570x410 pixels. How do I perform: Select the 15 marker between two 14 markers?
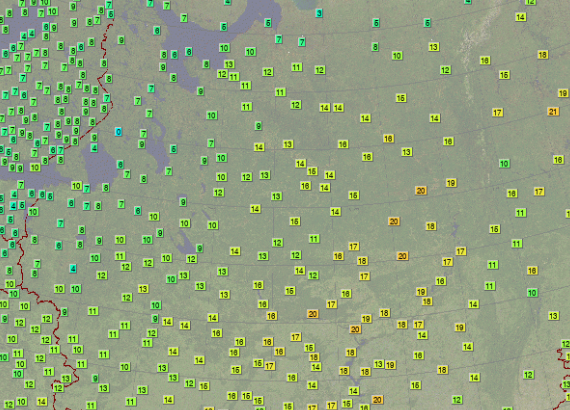[312, 171]
